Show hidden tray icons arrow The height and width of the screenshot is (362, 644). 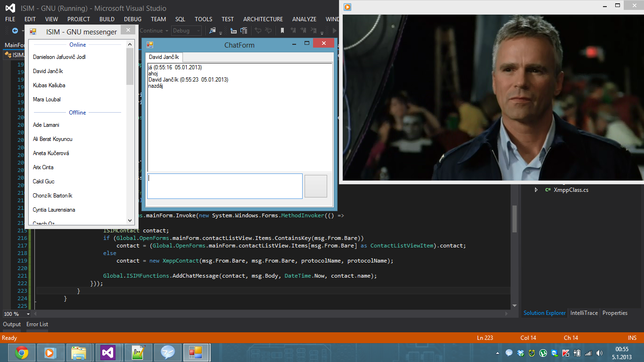[498, 353]
